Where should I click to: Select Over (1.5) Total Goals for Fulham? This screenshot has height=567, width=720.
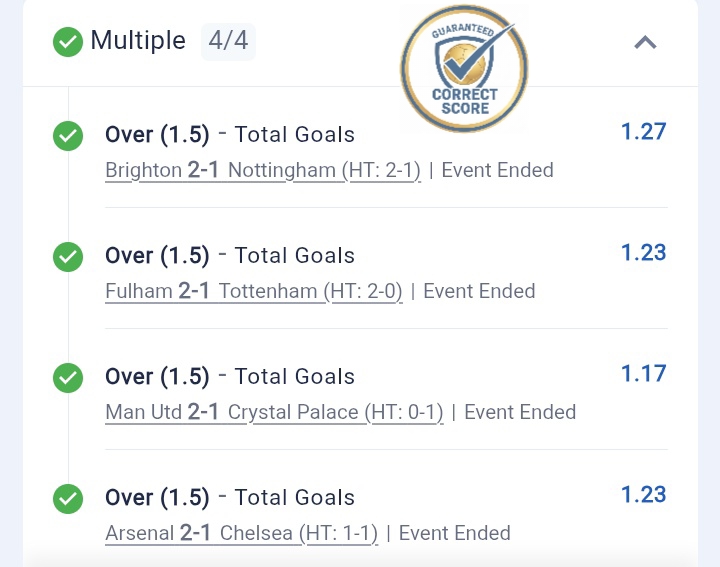click(230, 256)
